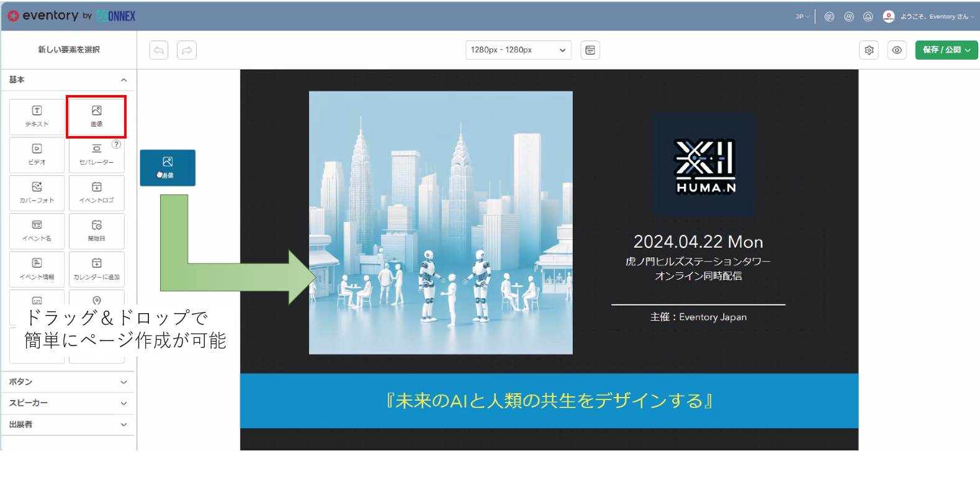
Task: Expand the ボタン section
Action: [x=68, y=382]
